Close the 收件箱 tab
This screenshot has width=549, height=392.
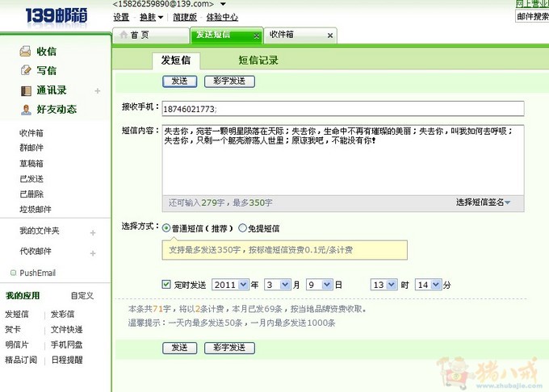(330, 35)
